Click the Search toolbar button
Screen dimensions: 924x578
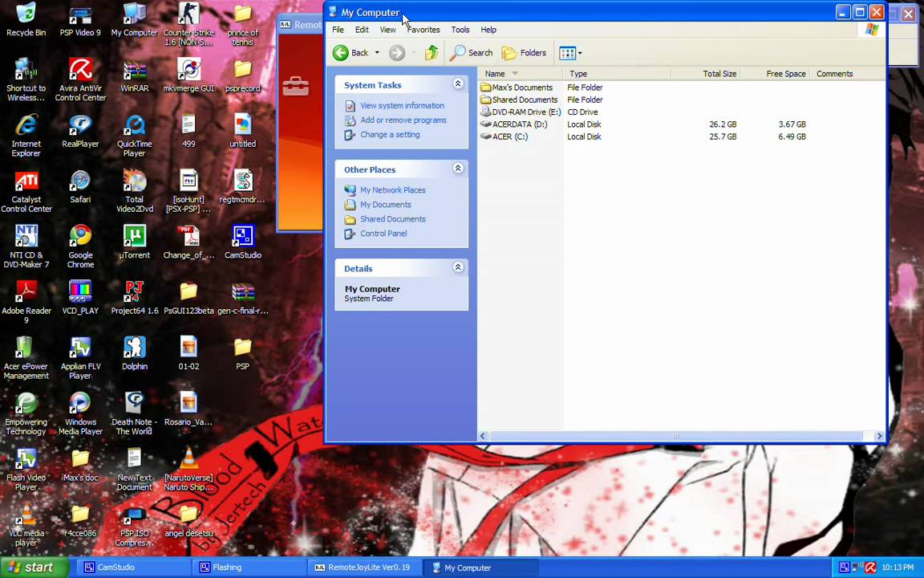(472, 53)
